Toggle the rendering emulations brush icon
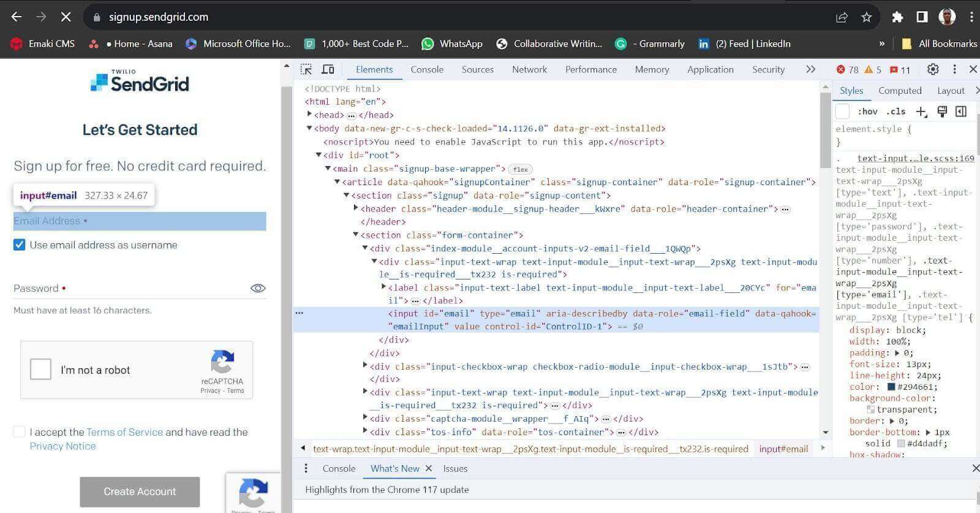Screen dimensions: 980x513 click(x=942, y=112)
